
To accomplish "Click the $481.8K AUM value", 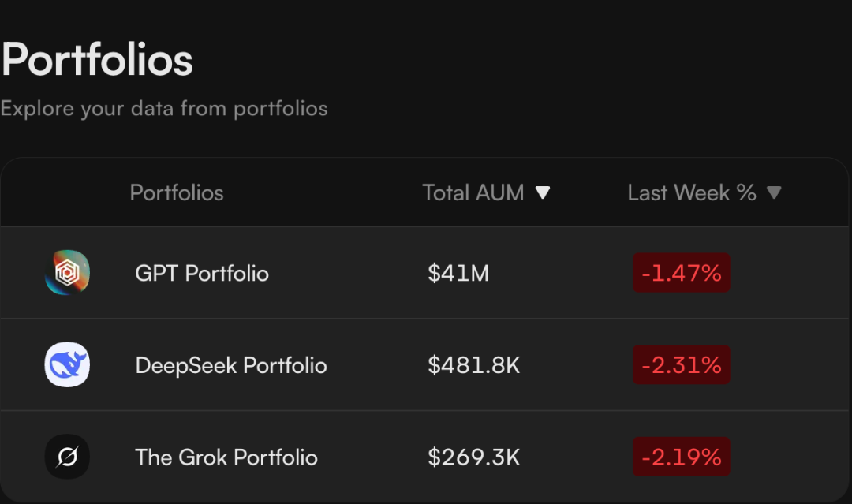I will tap(474, 365).
